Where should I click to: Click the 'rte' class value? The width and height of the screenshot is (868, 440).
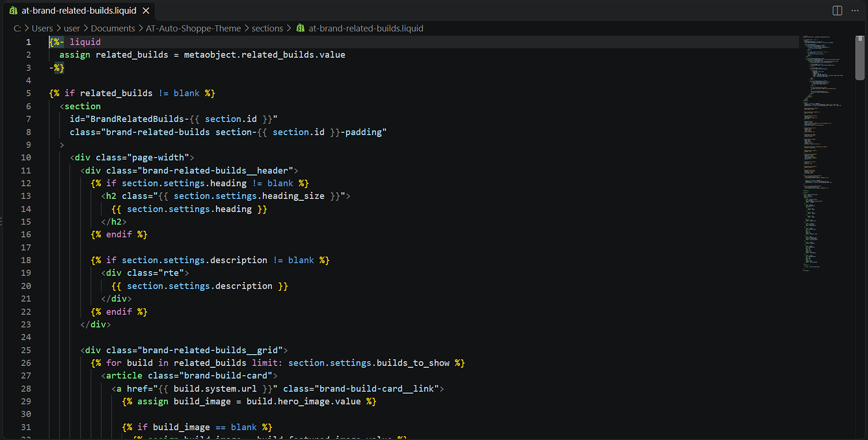coord(171,273)
